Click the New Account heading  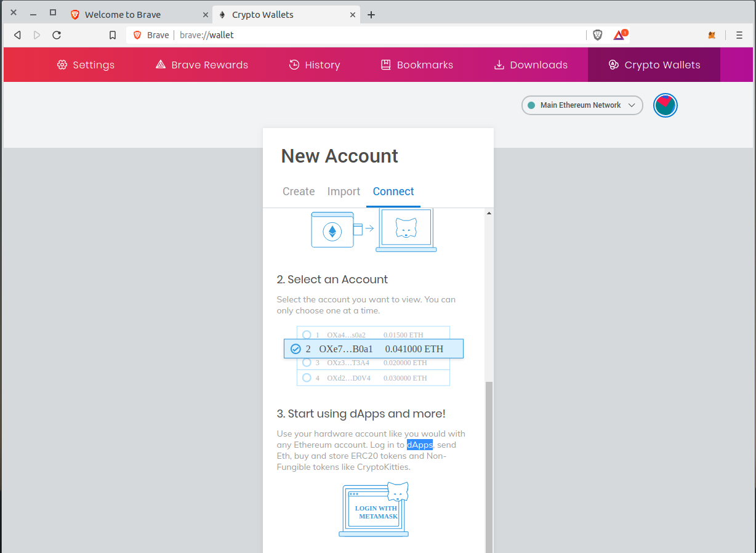340,156
